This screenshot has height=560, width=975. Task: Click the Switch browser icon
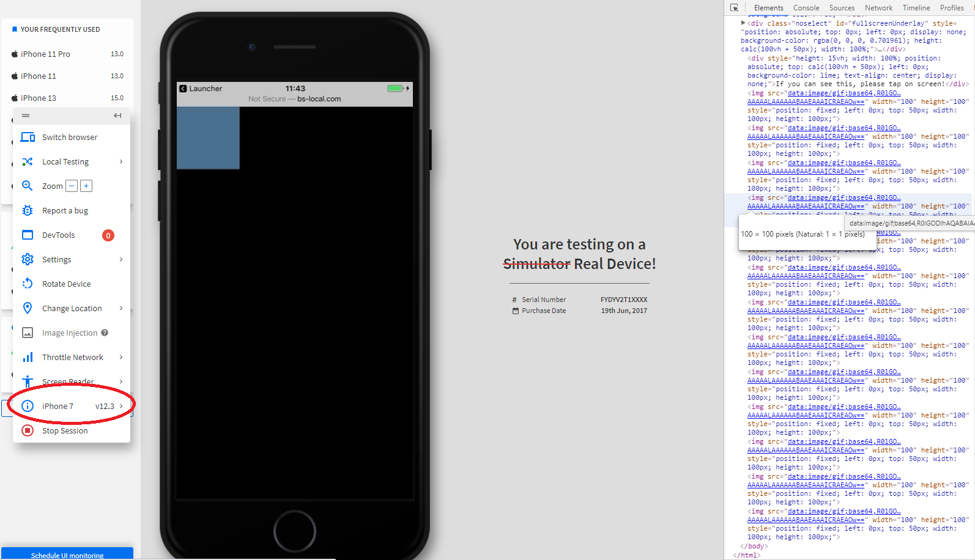coord(28,137)
